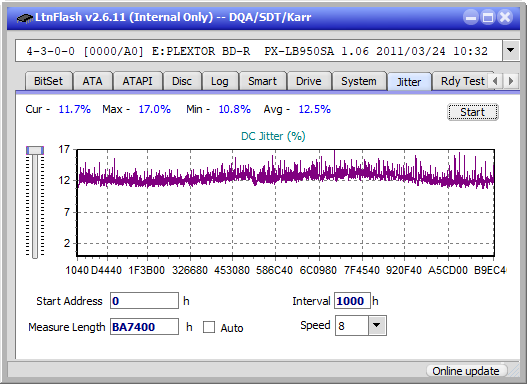Viewport: 527px width, 384px height.
Task: Go to the Smart tab
Action: [262, 81]
